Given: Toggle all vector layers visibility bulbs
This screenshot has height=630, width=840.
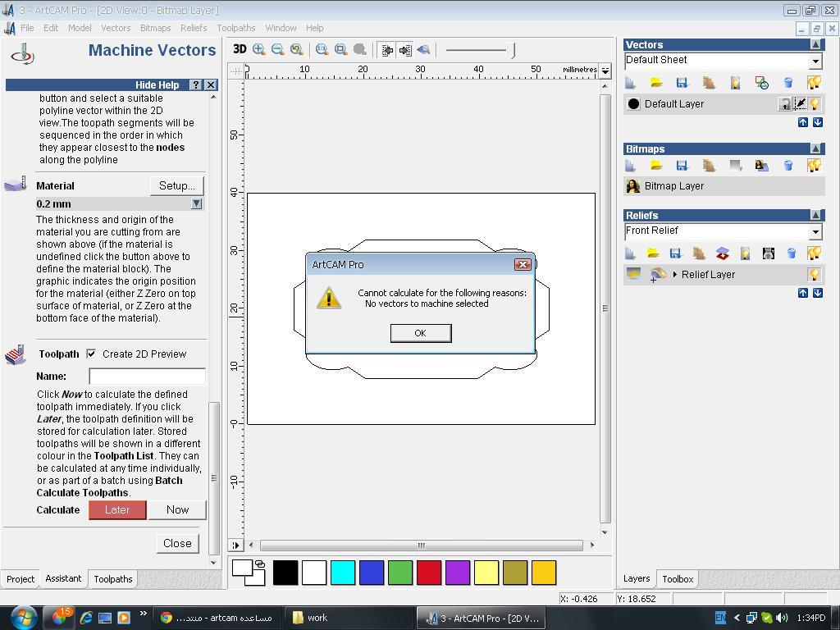Looking at the screenshot, I should 815,83.
